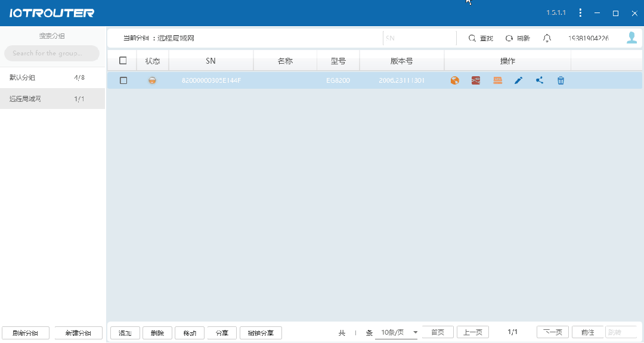Viewport: 644px width, 343px height.
Task: Click the 微信分享 WeChat share button
Action: [x=260, y=333]
